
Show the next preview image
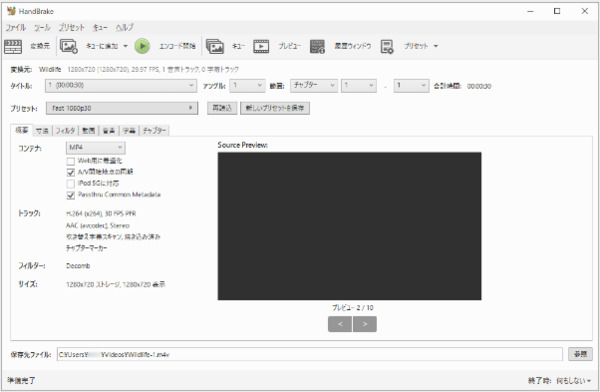click(x=365, y=324)
